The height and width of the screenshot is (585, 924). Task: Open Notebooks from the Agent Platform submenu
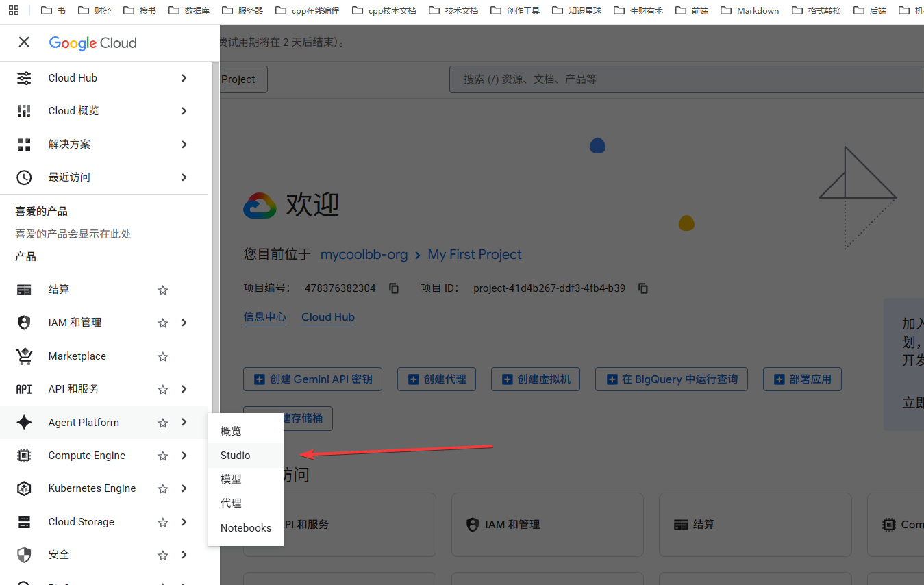(246, 527)
